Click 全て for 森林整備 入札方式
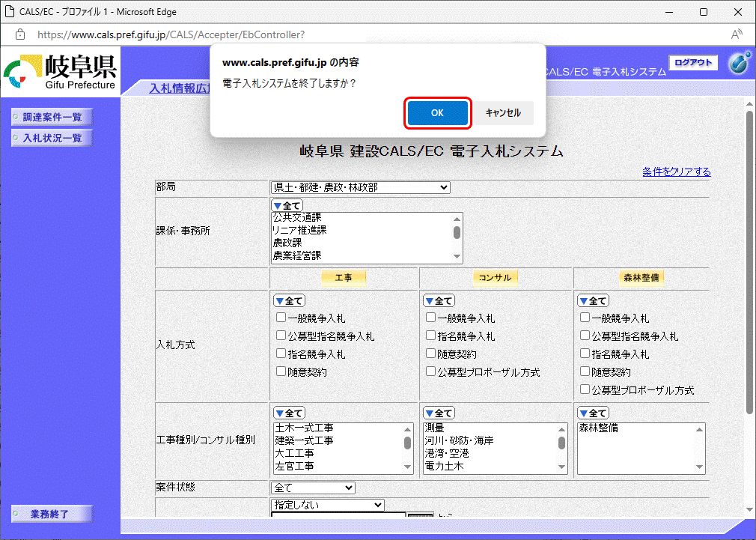 pos(594,300)
